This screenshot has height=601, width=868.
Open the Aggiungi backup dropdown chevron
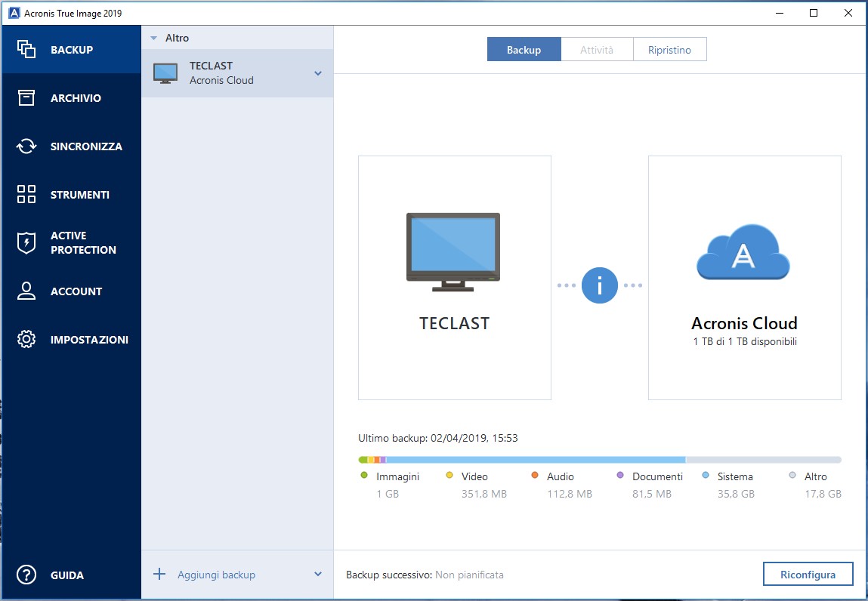(318, 574)
